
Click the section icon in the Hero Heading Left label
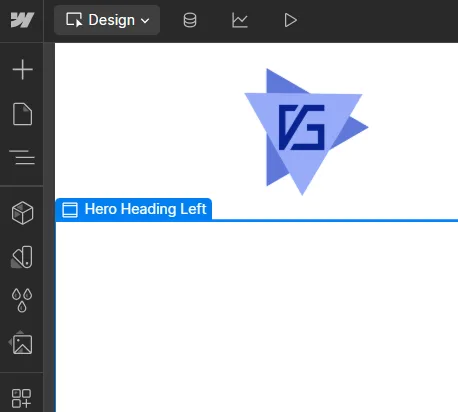(70, 210)
